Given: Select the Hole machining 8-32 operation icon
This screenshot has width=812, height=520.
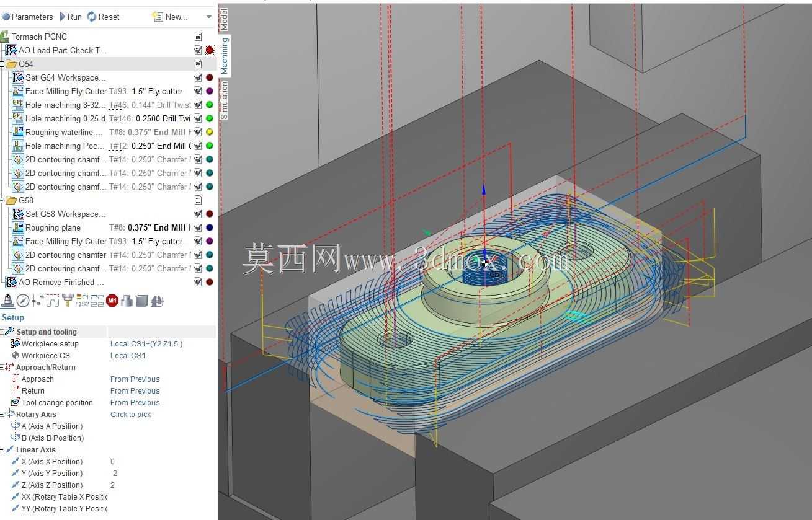Looking at the screenshot, I should 18,105.
